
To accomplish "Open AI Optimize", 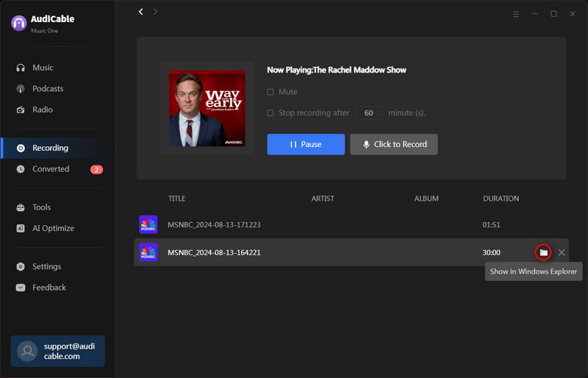I will 45,228.
